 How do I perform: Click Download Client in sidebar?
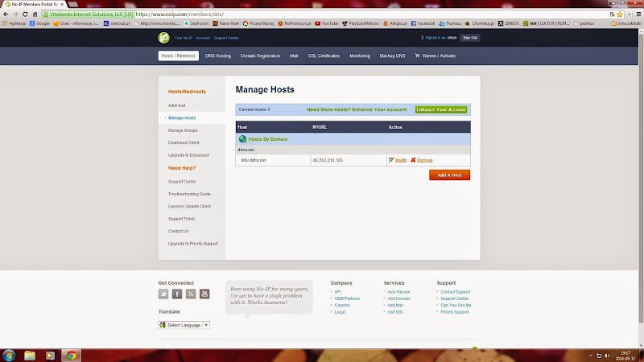click(184, 142)
